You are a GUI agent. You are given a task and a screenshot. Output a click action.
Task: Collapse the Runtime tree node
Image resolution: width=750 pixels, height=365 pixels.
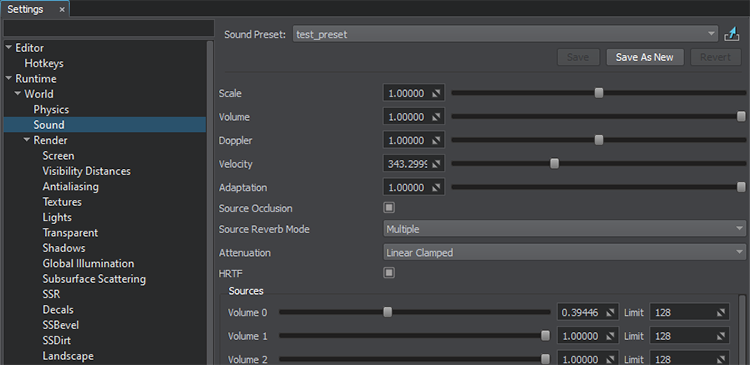(9, 78)
